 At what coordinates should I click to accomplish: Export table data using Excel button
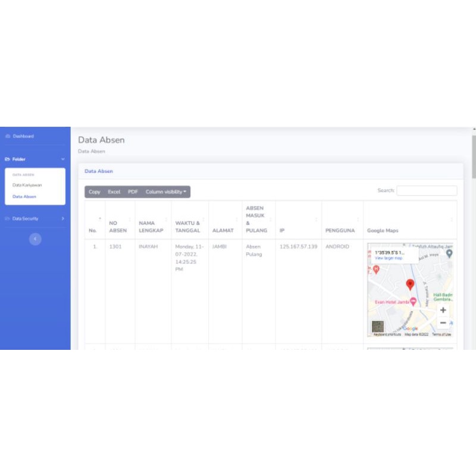114,192
